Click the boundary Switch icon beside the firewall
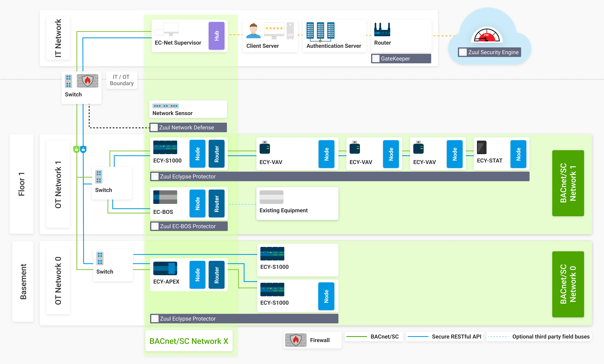604x364 pixels. click(68, 81)
